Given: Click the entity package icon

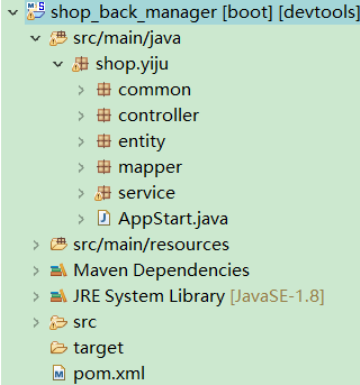Looking at the screenshot, I should click(104, 141).
